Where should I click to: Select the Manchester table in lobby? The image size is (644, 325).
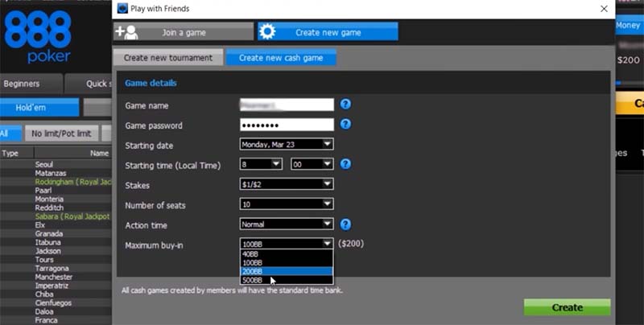56,277
